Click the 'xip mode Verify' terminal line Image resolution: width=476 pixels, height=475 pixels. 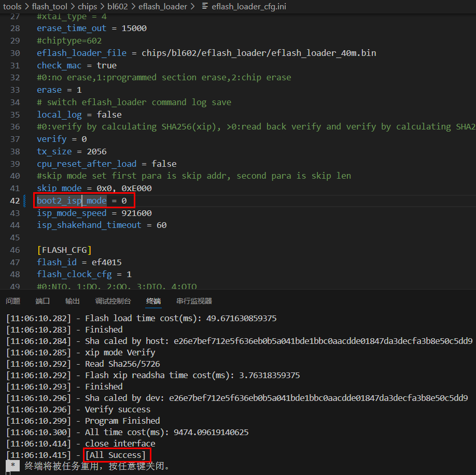(81, 352)
